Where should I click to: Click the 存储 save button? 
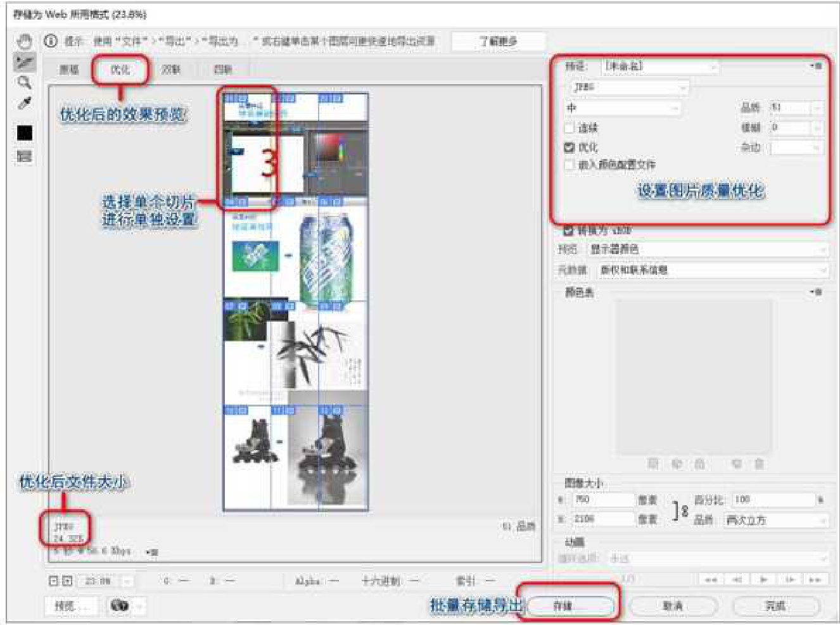570,606
